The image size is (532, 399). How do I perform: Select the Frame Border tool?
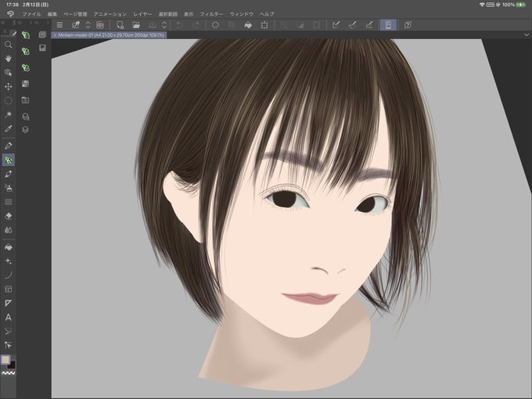9,289
